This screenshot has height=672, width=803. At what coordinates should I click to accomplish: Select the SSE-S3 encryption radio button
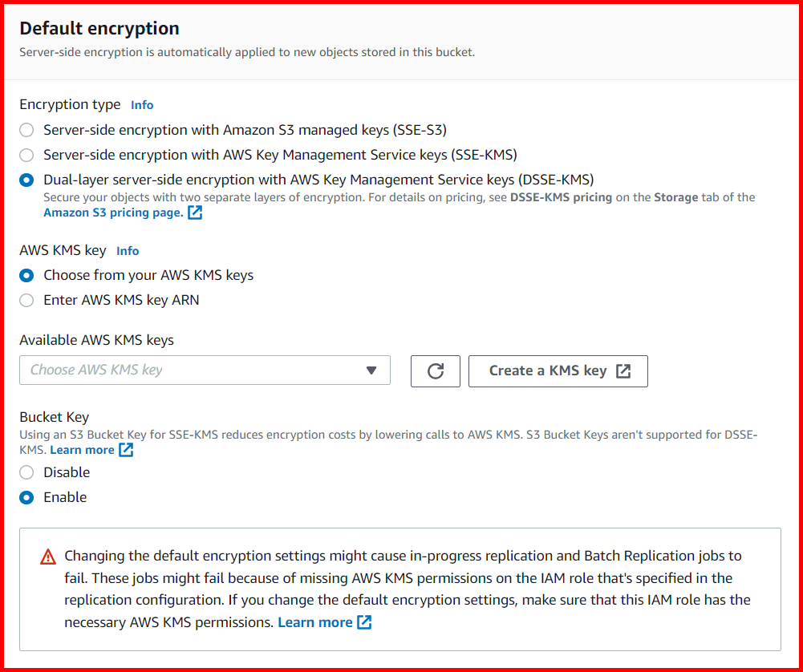[x=26, y=130]
